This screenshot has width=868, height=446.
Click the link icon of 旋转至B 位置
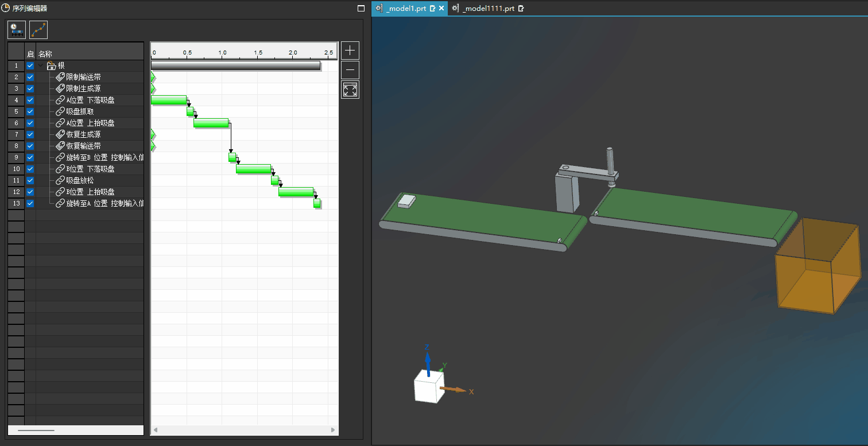pos(60,157)
